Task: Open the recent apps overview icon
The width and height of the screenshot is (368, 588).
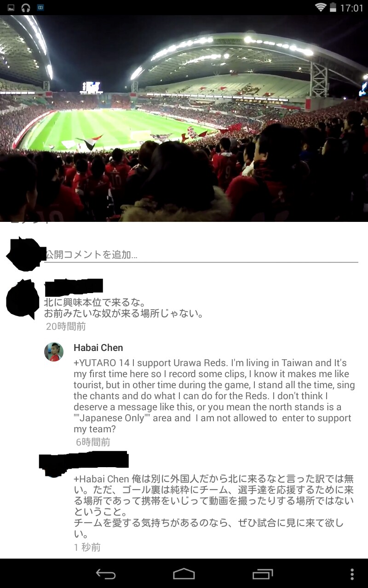Action: pyautogui.click(x=263, y=574)
